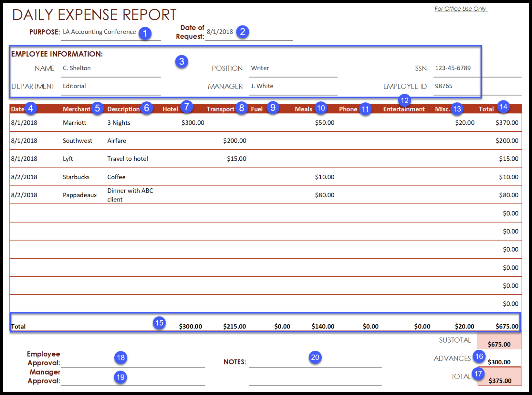This screenshot has width=532, height=395.
Task: Select marker 3 in Employee Information section
Action: [x=182, y=61]
